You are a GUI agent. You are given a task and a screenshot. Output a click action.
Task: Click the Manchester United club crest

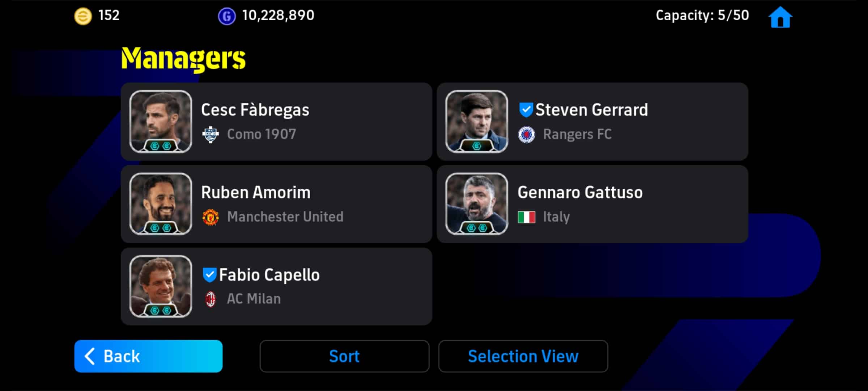click(210, 217)
